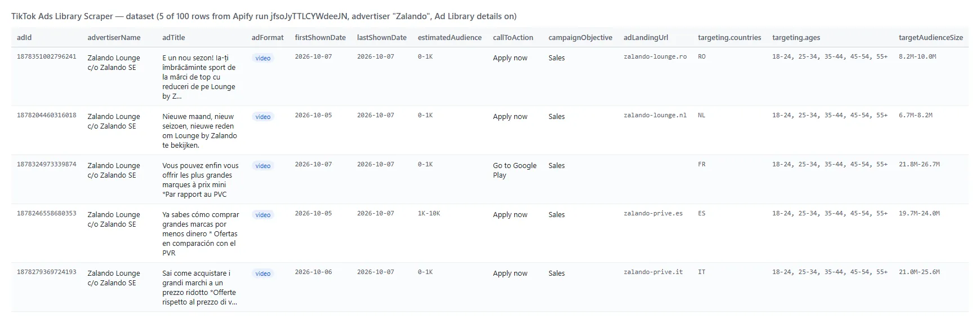Click the ad title 'Vous pouvez enfin vous offrir'
Viewport: 980px width, 322px height.
(x=201, y=180)
